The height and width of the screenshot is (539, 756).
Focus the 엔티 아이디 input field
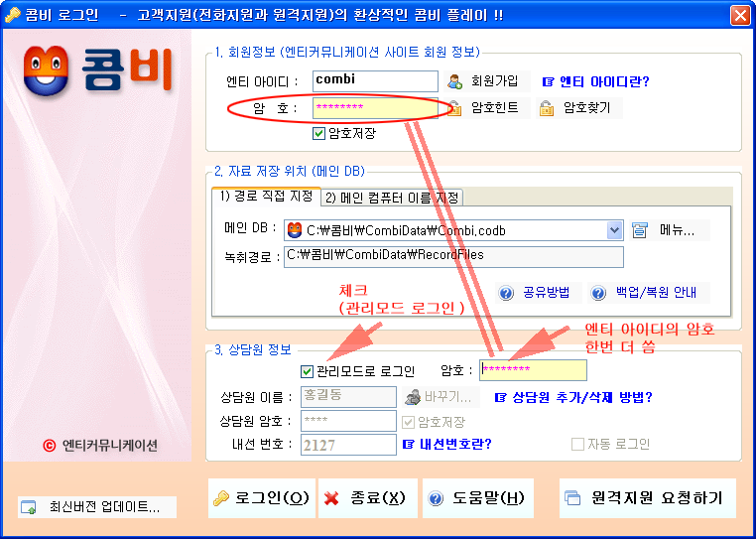point(375,81)
